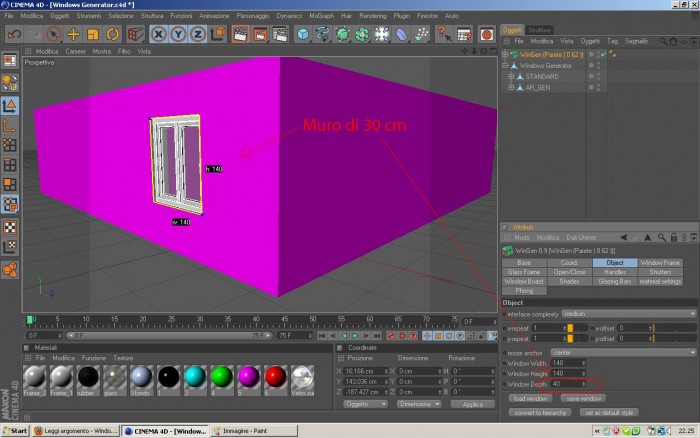
Task: Add HyperNURBS generator icon
Action: (x=342, y=34)
